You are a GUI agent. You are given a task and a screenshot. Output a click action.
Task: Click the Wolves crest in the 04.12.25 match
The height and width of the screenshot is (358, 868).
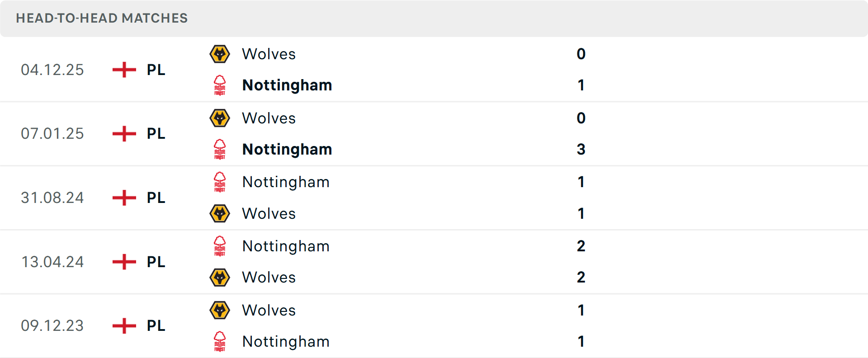pyautogui.click(x=220, y=53)
